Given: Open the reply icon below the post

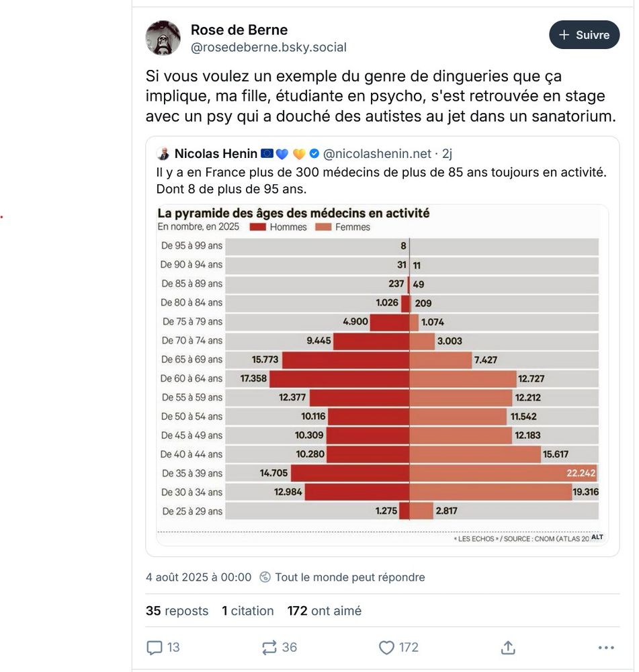Looking at the screenshot, I should pyautogui.click(x=153, y=647).
